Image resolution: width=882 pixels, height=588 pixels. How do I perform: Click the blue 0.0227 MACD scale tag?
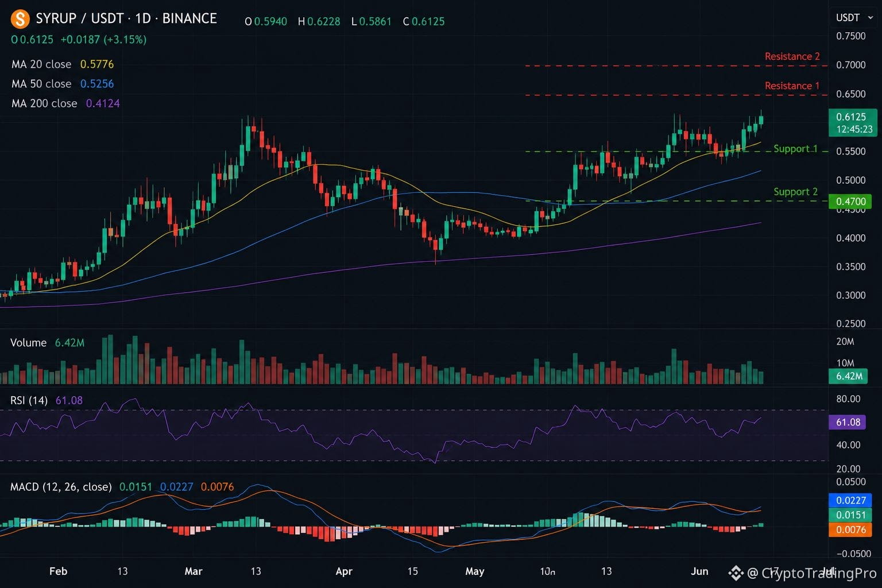pos(850,500)
